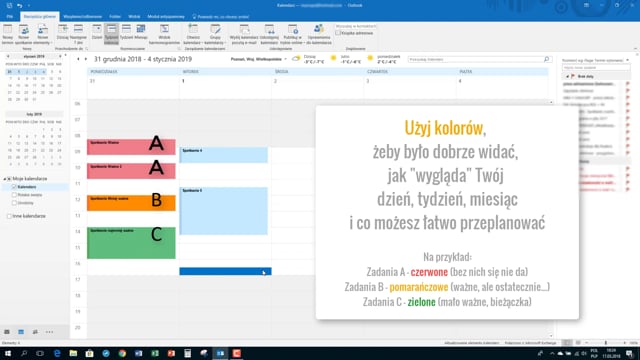Switch to People in the navigation bar
640x360 pixels.
tap(35, 332)
